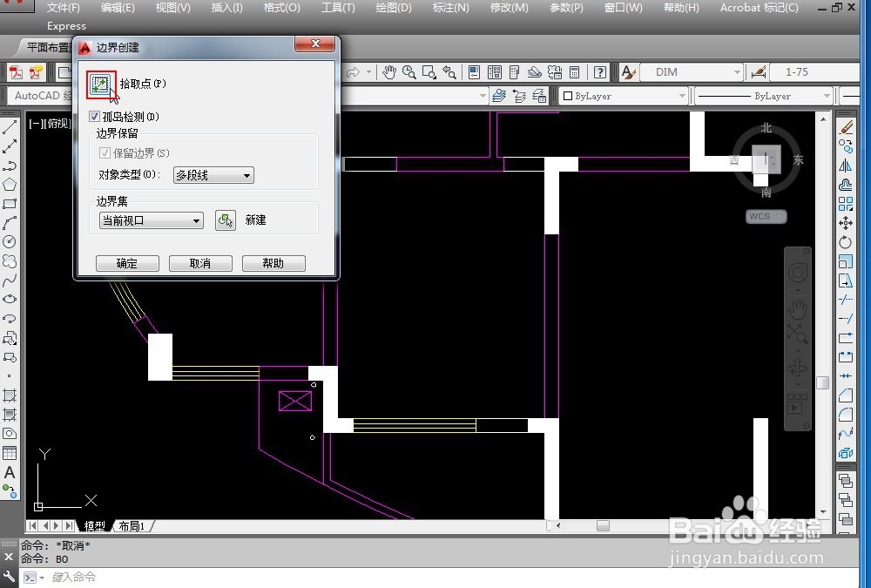
Task: Open the ByLayer color dropdown
Action: click(625, 96)
